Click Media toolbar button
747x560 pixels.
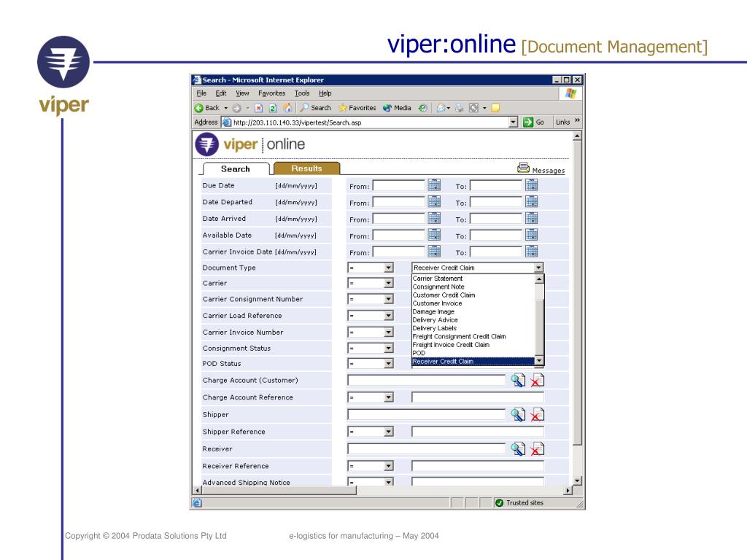(x=397, y=108)
